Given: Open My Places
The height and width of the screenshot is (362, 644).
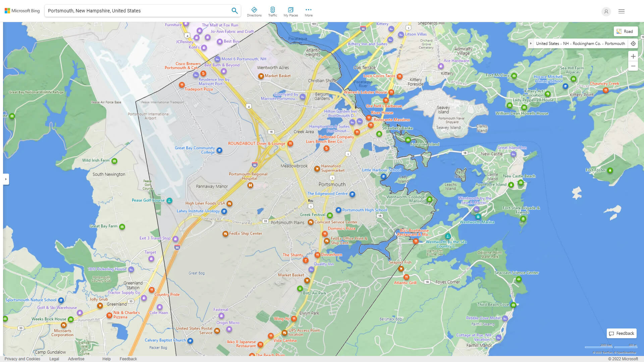Looking at the screenshot, I should point(290,11).
